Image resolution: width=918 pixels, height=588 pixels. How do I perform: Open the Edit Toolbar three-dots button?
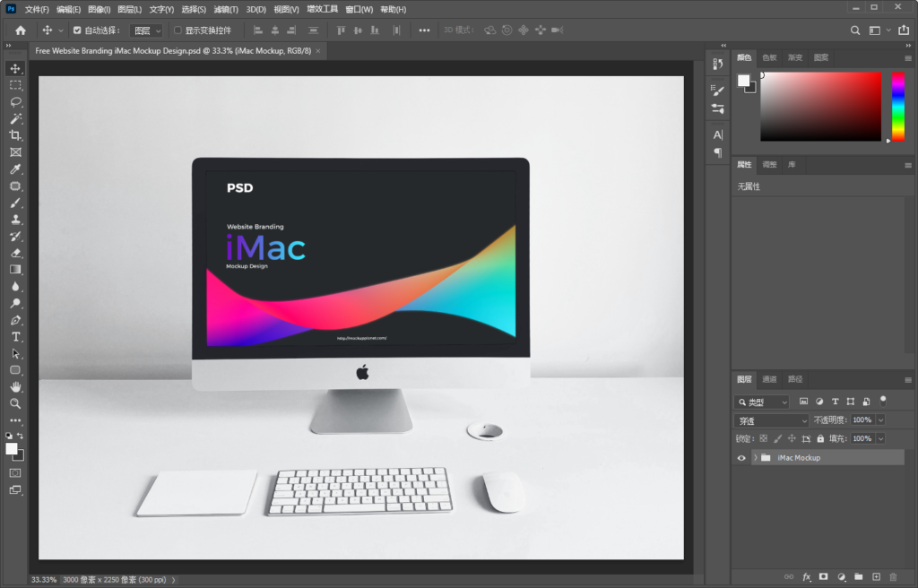point(15,420)
